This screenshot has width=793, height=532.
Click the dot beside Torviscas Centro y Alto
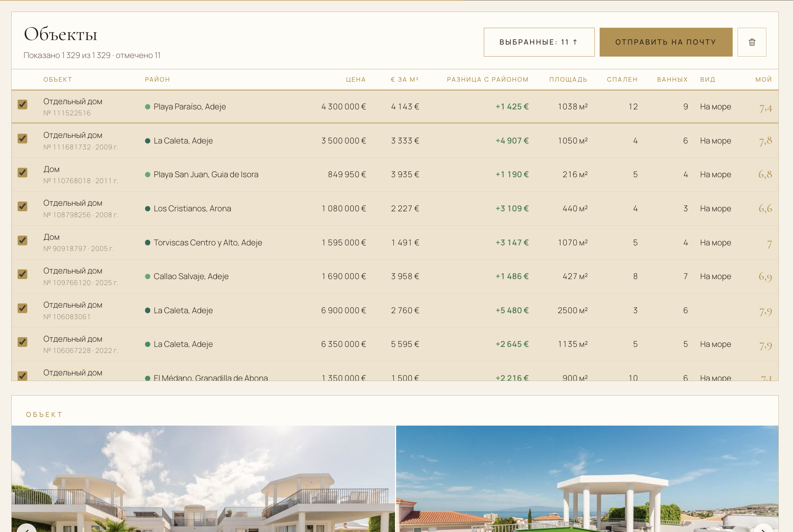point(148,243)
